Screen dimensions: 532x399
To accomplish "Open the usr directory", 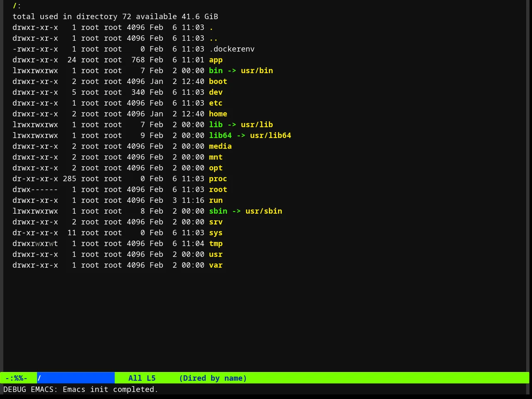I will (x=216, y=254).
